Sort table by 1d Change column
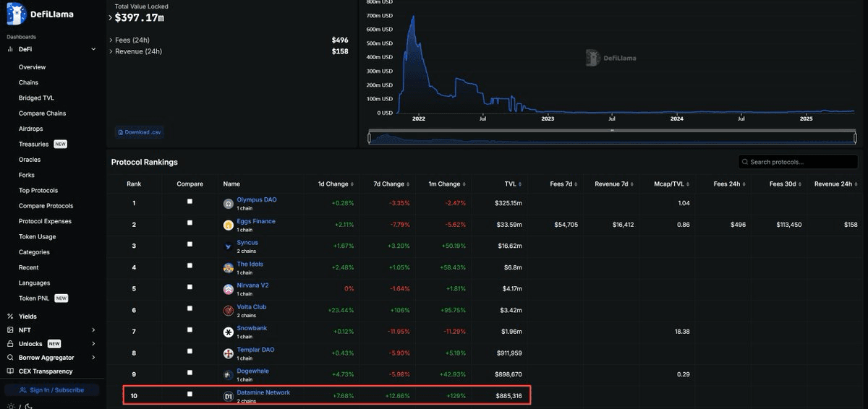Image resolution: width=868 pixels, height=409 pixels. (335, 184)
